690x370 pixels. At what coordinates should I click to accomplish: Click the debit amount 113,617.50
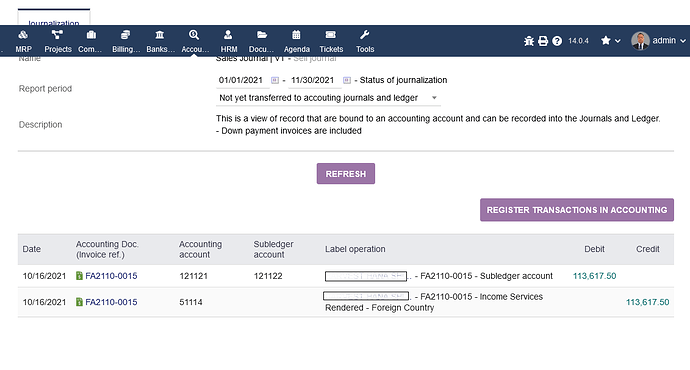(x=594, y=276)
